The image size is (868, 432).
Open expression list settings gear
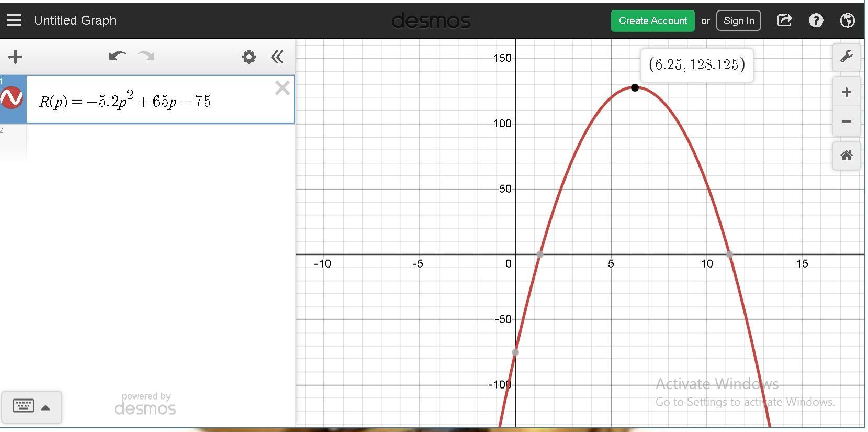coord(249,57)
